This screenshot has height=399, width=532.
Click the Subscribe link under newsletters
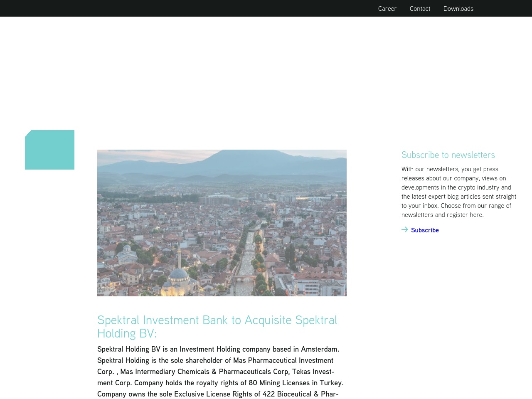pyautogui.click(x=425, y=230)
